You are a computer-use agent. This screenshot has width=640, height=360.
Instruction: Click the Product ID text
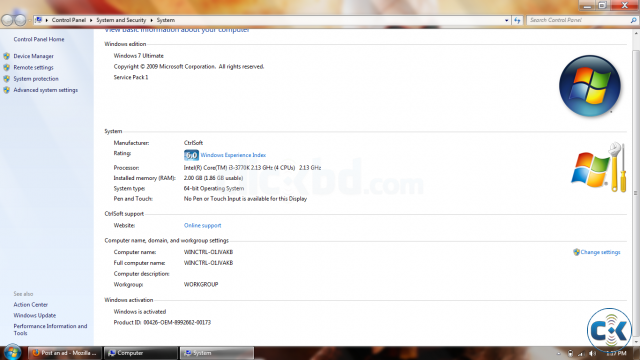(x=162, y=322)
